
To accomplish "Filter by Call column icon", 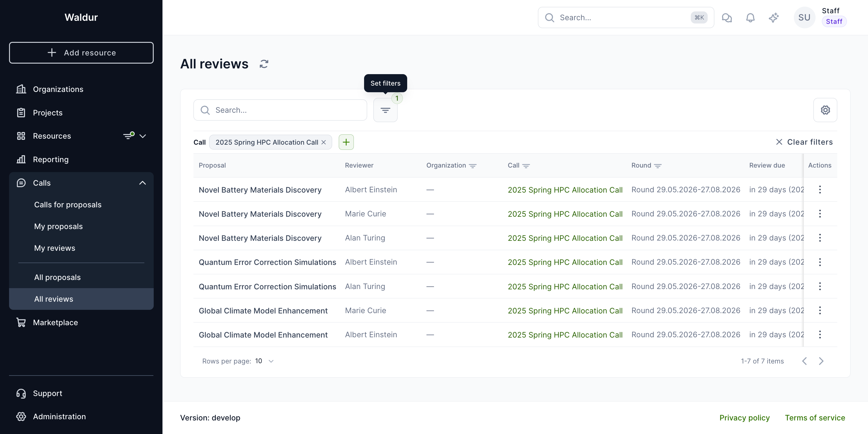I will click(x=526, y=166).
